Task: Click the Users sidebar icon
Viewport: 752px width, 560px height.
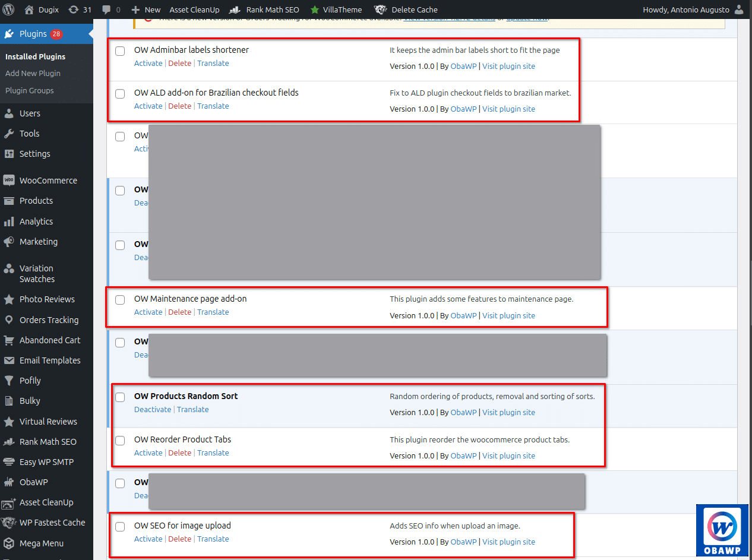Action: (x=9, y=113)
